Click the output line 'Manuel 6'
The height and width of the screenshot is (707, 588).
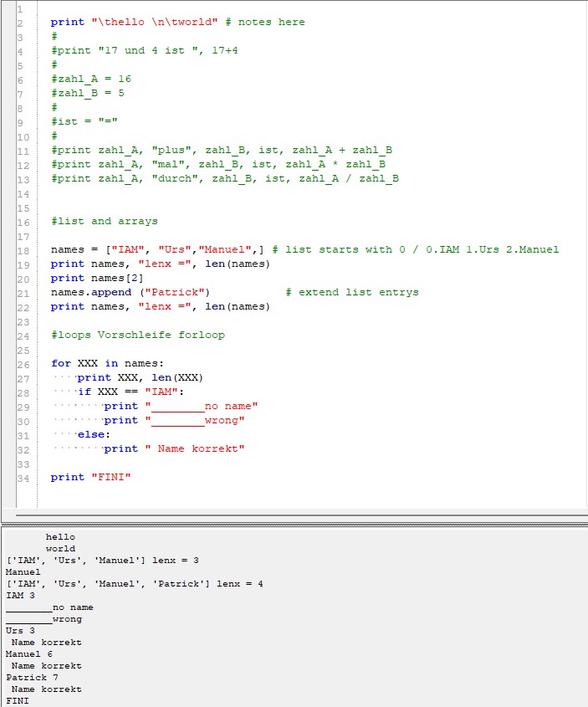coord(28,654)
